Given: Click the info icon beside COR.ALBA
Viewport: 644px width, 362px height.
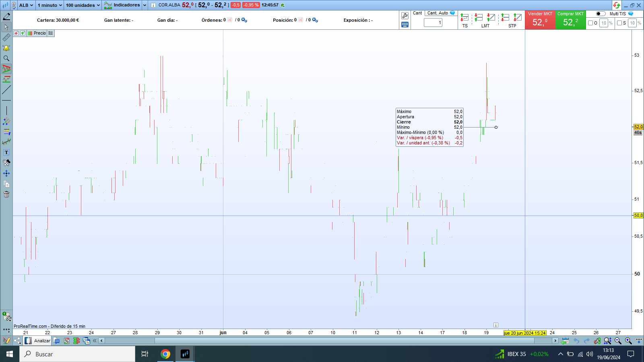Looking at the screenshot, I should 153,5.
